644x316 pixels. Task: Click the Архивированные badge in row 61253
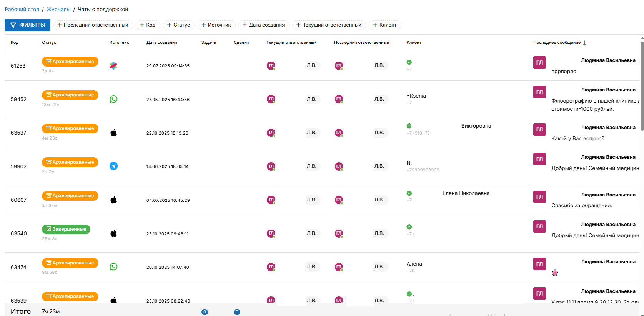click(70, 62)
